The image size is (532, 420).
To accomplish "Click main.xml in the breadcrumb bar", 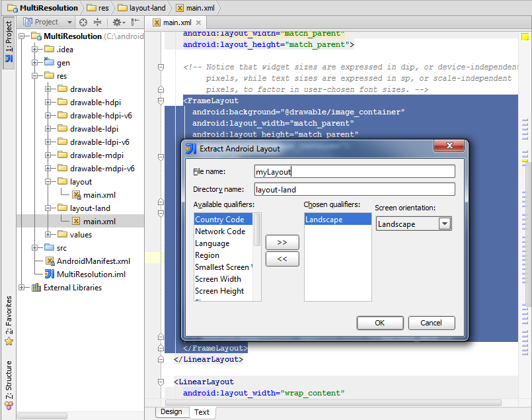I will pos(196,8).
